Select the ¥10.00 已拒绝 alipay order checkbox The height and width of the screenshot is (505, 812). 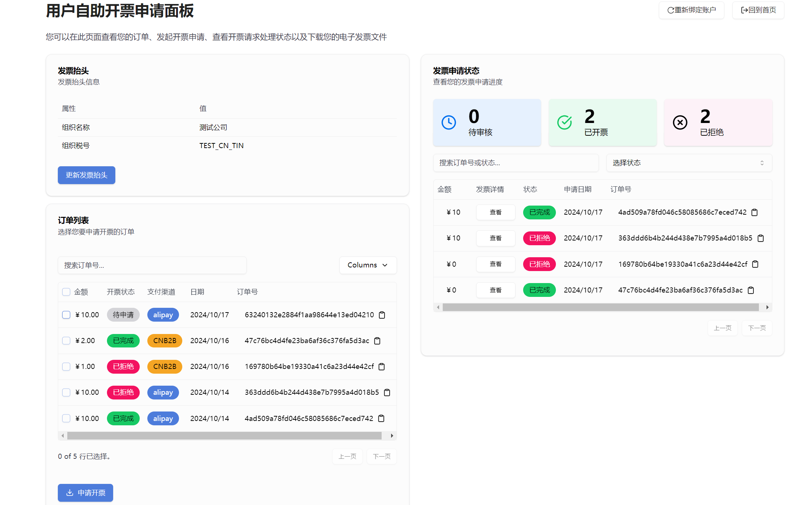[x=66, y=392]
